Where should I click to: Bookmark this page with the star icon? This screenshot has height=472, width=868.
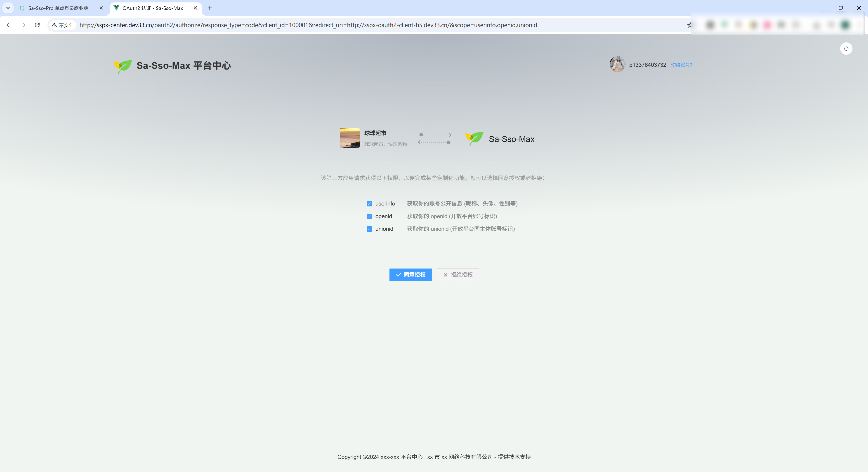tap(689, 25)
